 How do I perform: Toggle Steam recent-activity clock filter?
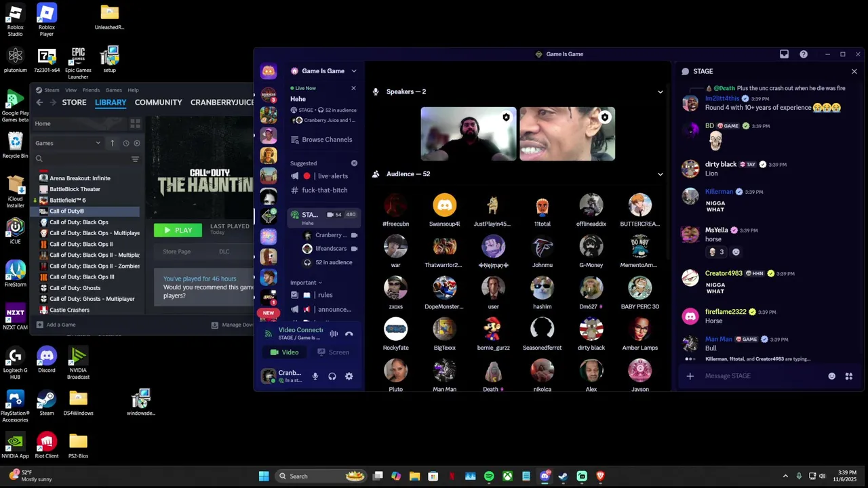[126, 143]
